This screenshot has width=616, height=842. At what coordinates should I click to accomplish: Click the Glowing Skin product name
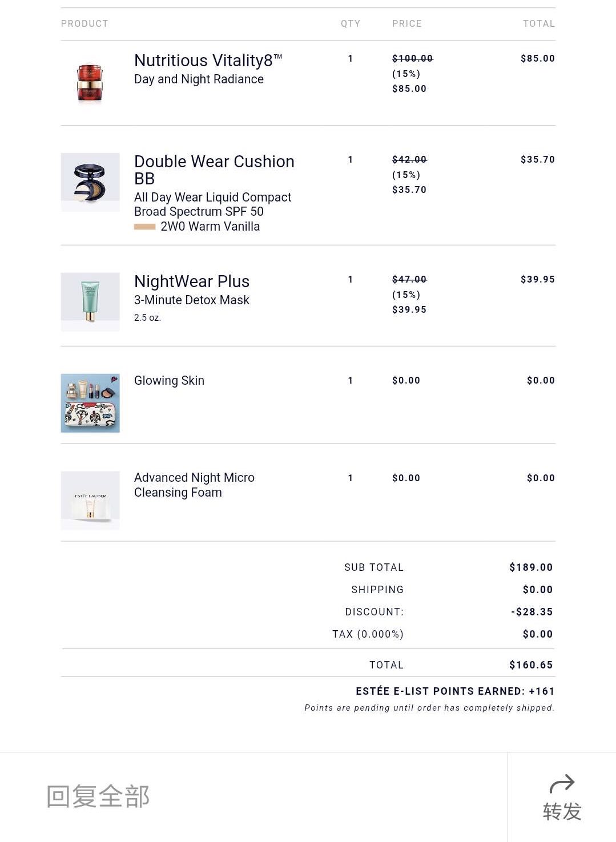[169, 381]
